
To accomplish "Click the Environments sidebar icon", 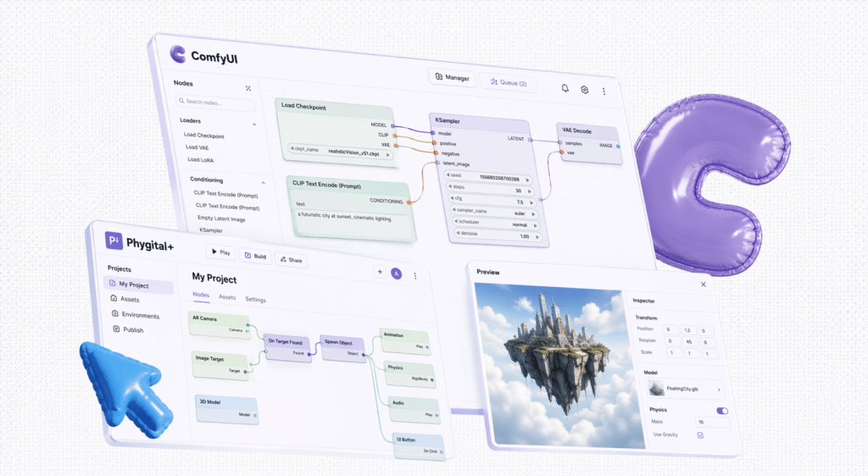I will (115, 313).
